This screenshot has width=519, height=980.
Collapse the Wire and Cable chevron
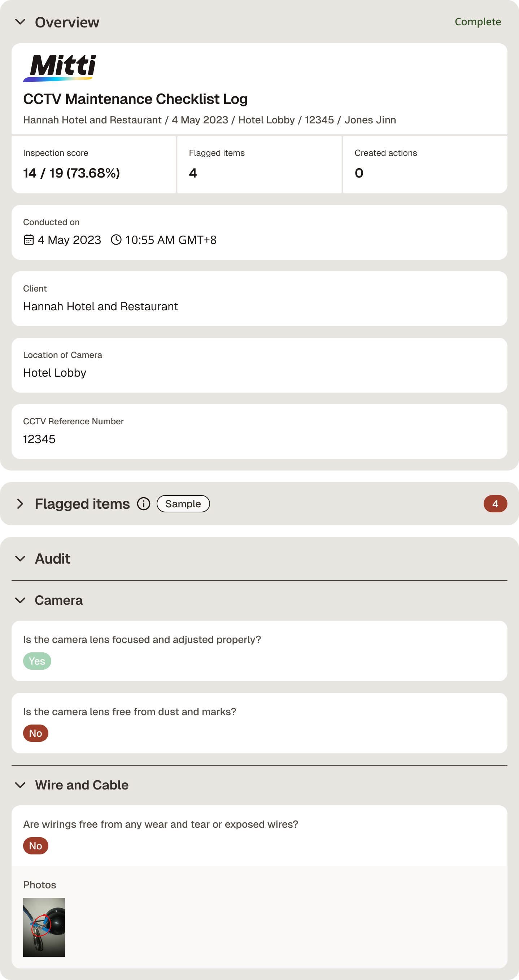pos(20,785)
